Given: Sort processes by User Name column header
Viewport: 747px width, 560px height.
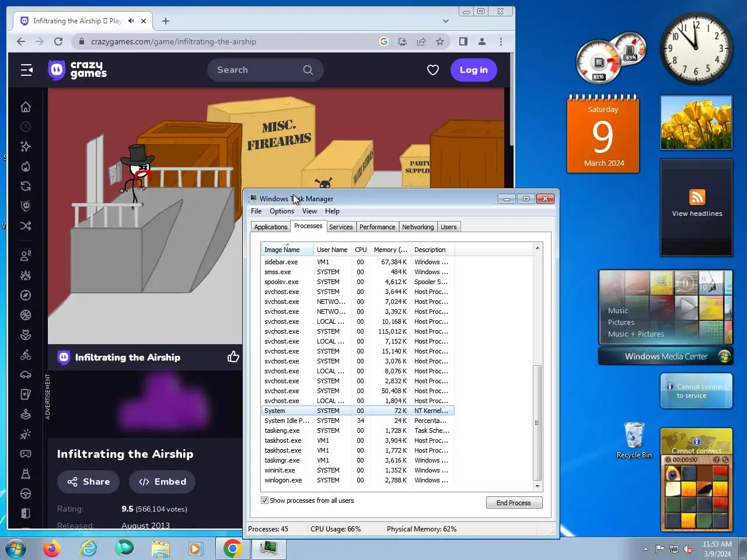Looking at the screenshot, I should coord(332,250).
